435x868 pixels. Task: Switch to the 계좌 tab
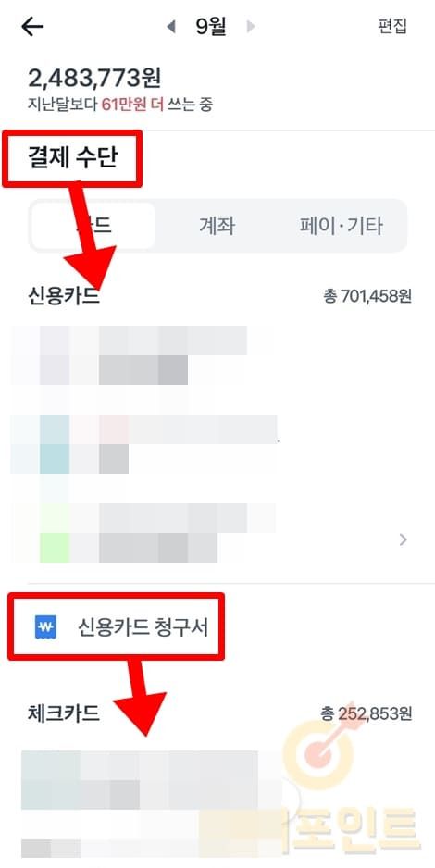[x=217, y=226]
